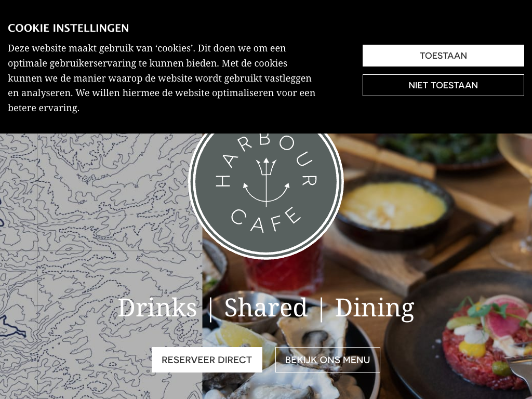Follow the BEKIJK ONS MENU link

point(327,360)
